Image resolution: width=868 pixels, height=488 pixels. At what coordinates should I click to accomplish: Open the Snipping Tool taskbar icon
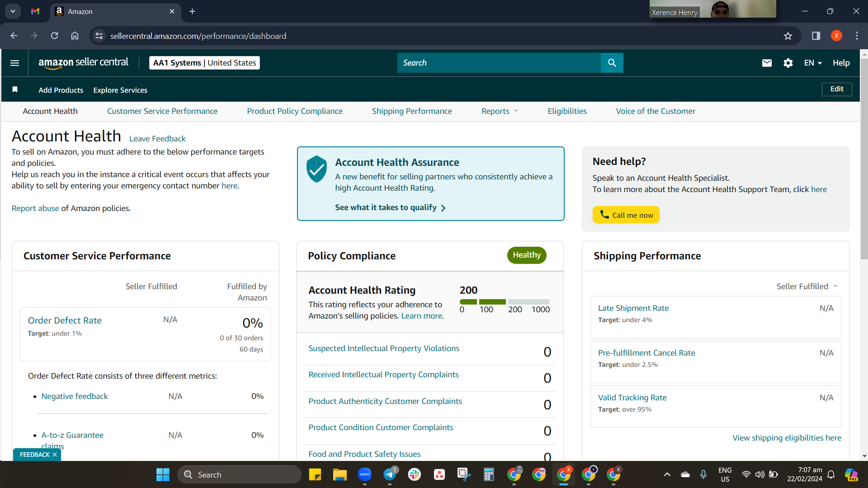click(464, 474)
